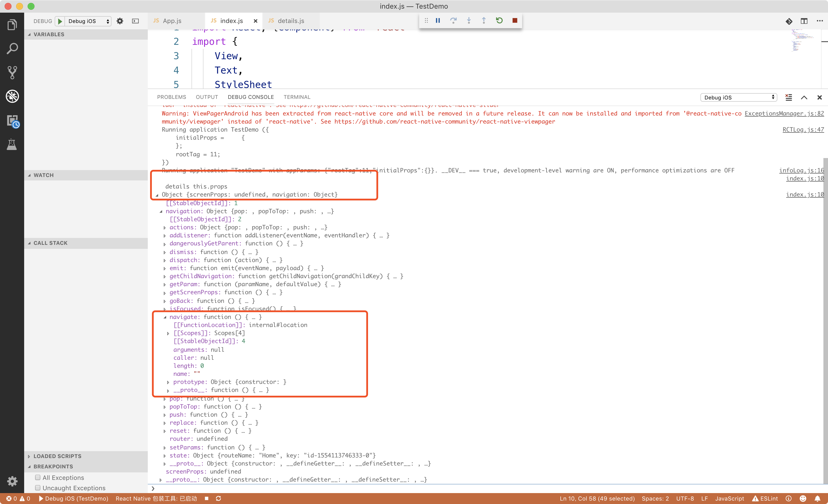The image size is (828, 504).
Task: Split the editor to the right
Action: point(804,21)
